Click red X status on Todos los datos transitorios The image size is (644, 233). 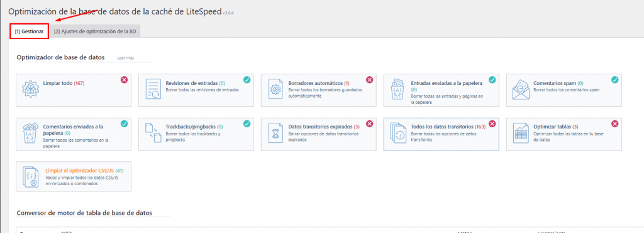click(492, 123)
